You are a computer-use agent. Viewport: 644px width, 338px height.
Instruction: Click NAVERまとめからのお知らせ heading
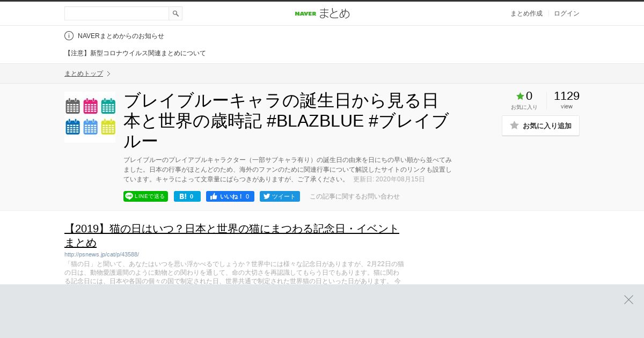click(121, 36)
